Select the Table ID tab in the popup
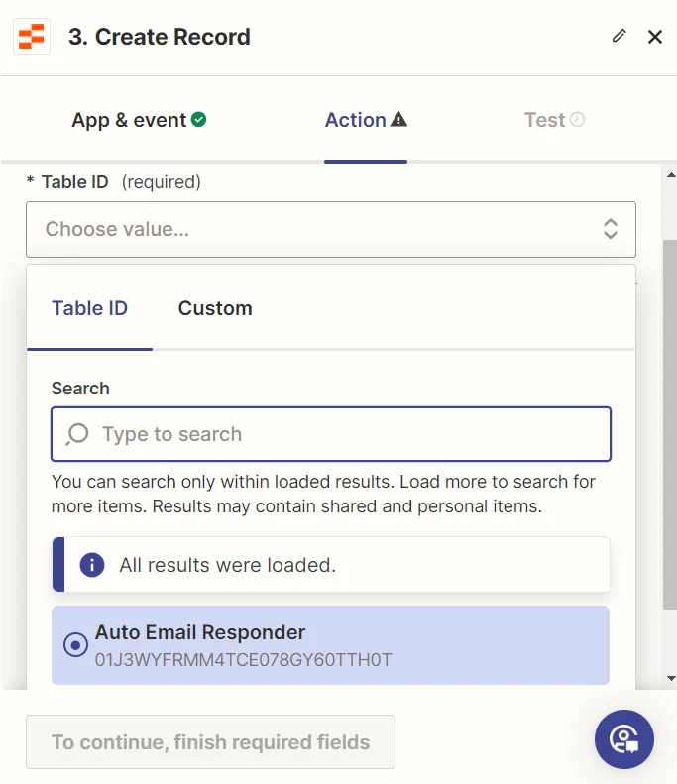Screen dimensions: 677x784 (89, 308)
